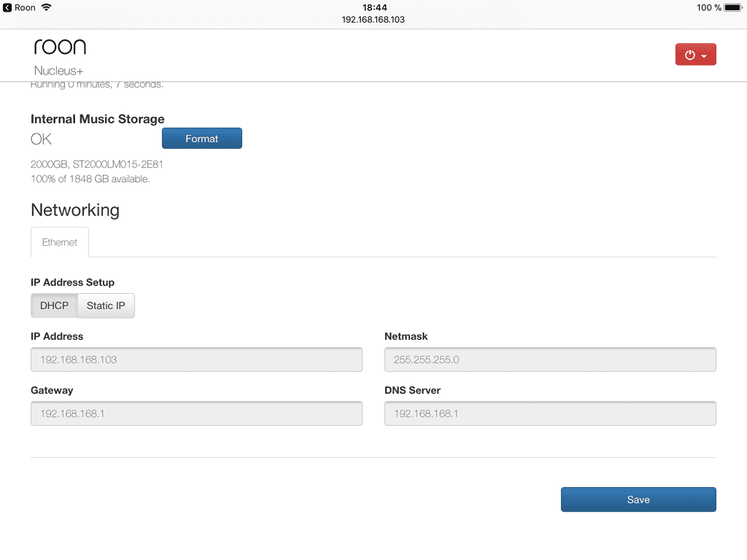Tap the battery indicator icon
Viewport: 747px width, 560px height.
(733, 7)
